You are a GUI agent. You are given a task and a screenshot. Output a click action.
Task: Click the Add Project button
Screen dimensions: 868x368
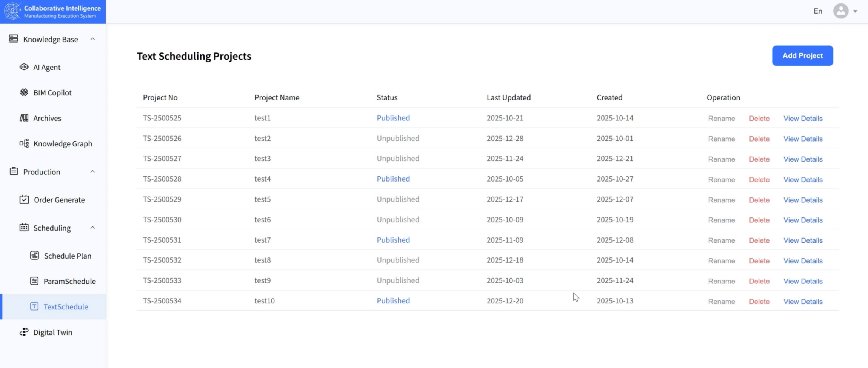pos(802,55)
